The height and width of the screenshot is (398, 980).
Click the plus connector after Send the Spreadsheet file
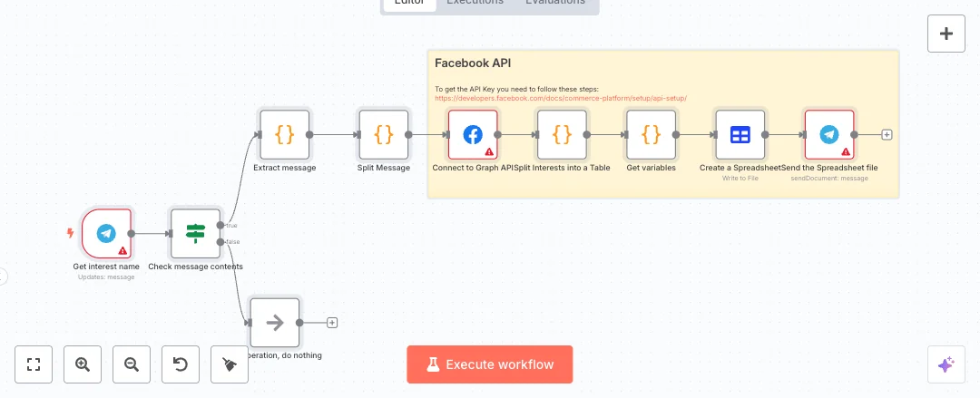coord(887,135)
